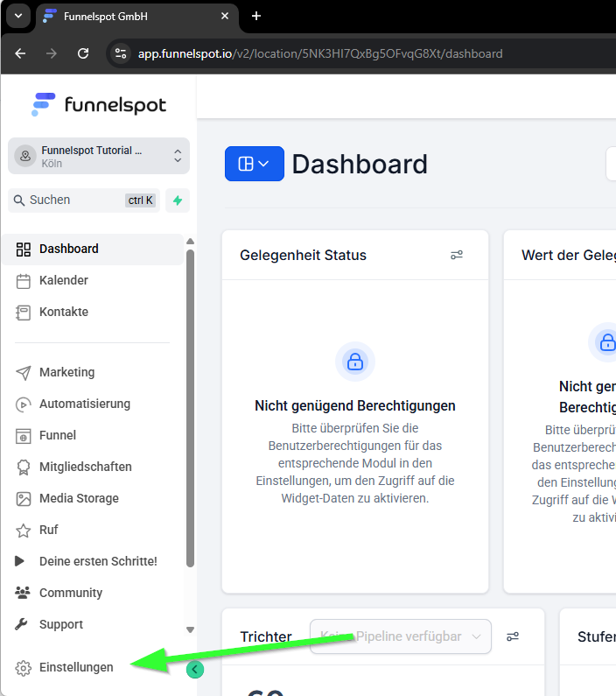Open the Keine Pipeline verfügbar dropdown

[400, 636]
